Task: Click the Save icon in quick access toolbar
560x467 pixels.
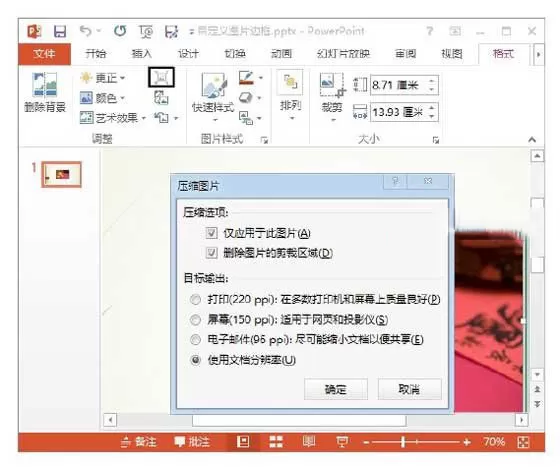Action: [x=60, y=31]
